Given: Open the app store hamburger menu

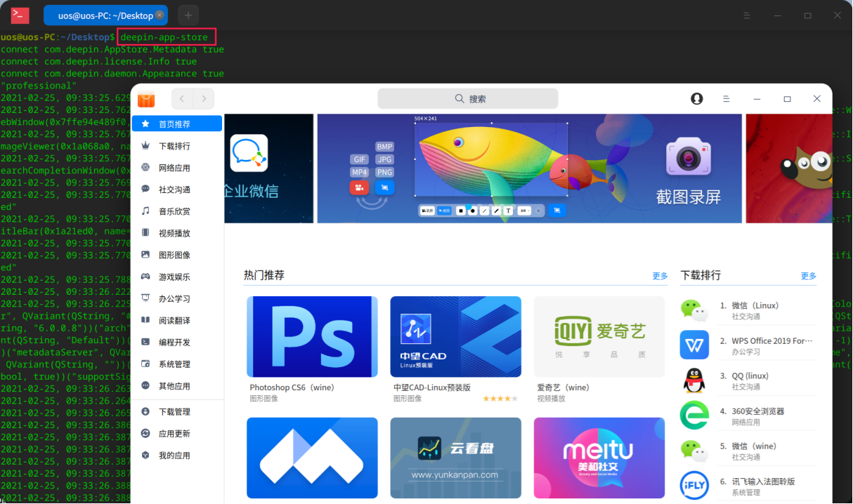Looking at the screenshot, I should (x=727, y=99).
